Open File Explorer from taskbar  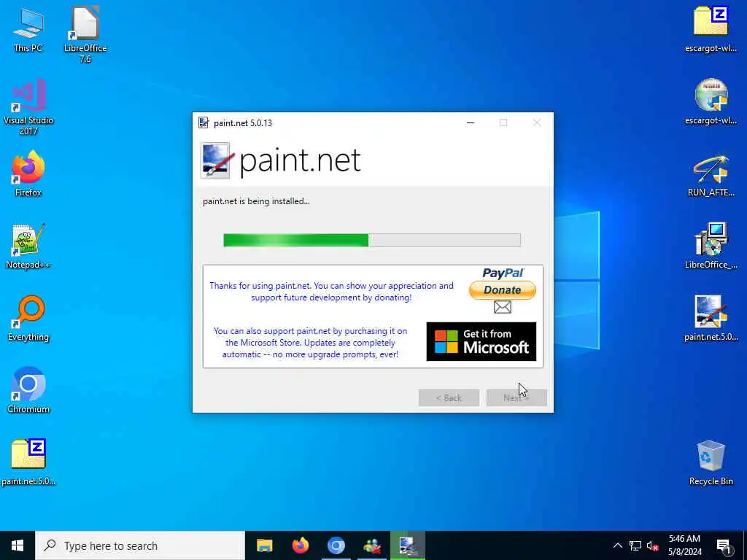(264, 545)
